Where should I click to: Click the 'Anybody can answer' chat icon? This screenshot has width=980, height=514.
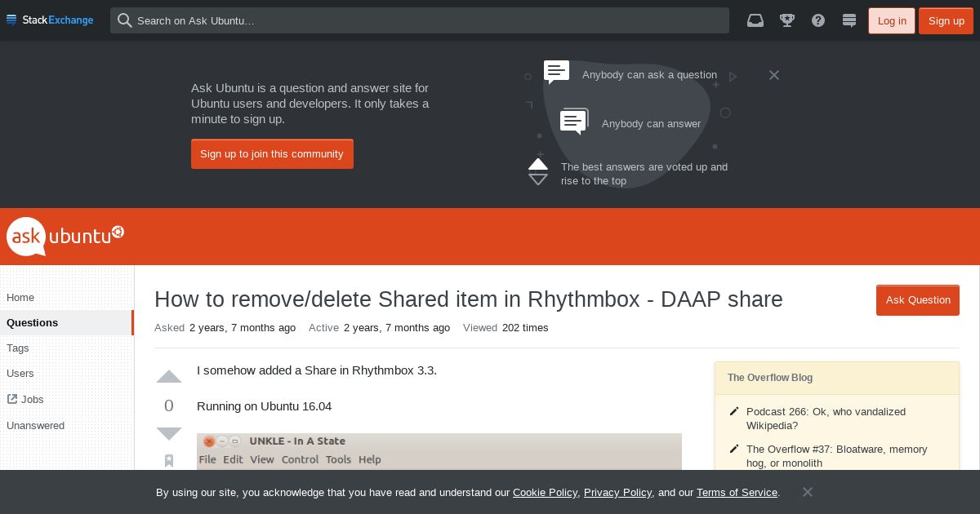pyautogui.click(x=574, y=122)
